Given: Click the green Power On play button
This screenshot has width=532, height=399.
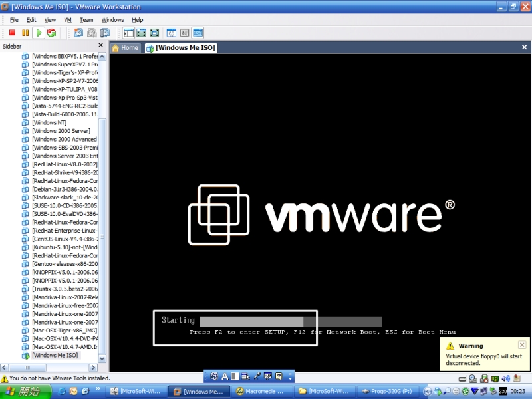Looking at the screenshot, I should coord(39,33).
